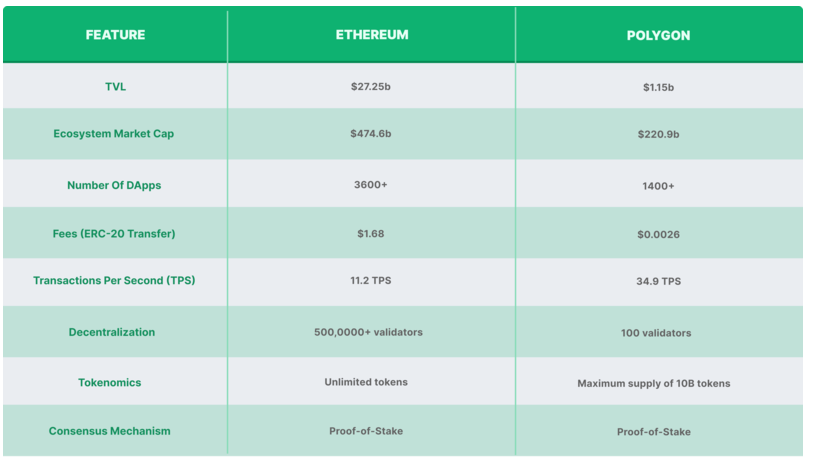Select the Number Of DApps label
The width and height of the screenshot is (814, 469).
(114, 185)
